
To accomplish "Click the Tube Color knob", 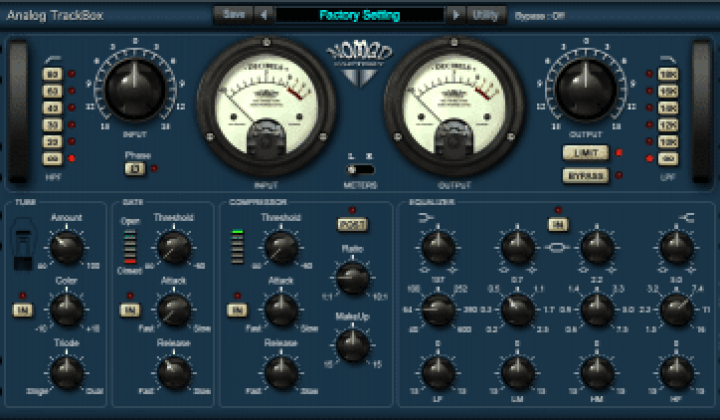I will point(67,310).
